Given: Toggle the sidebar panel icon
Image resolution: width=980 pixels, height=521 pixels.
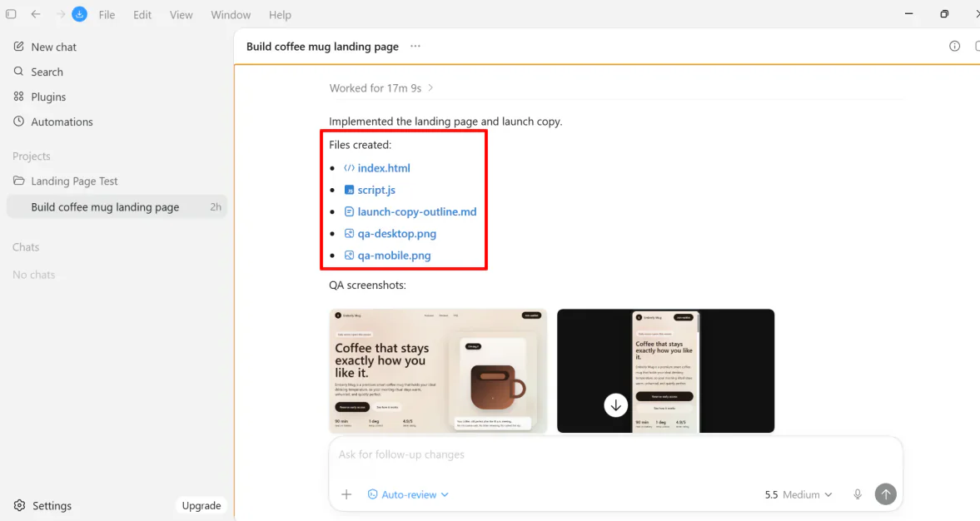Looking at the screenshot, I should click(x=11, y=14).
